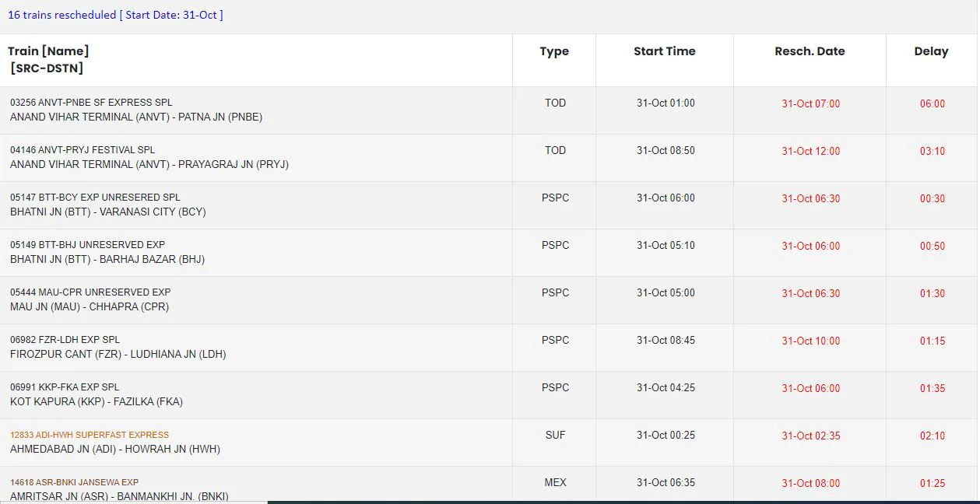Image resolution: width=980 pixels, height=504 pixels.
Task: Click delay value 01:30
Action: [x=933, y=293]
